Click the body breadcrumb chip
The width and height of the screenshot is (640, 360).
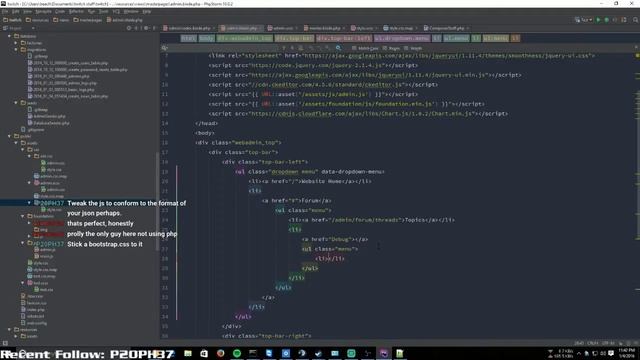(x=206, y=38)
